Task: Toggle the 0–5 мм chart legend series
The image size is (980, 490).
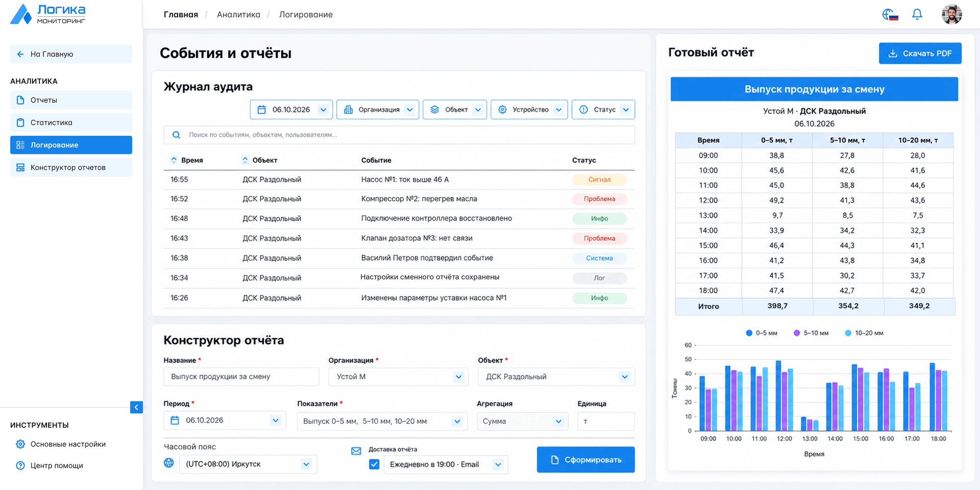Action: pyautogui.click(x=762, y=333)
